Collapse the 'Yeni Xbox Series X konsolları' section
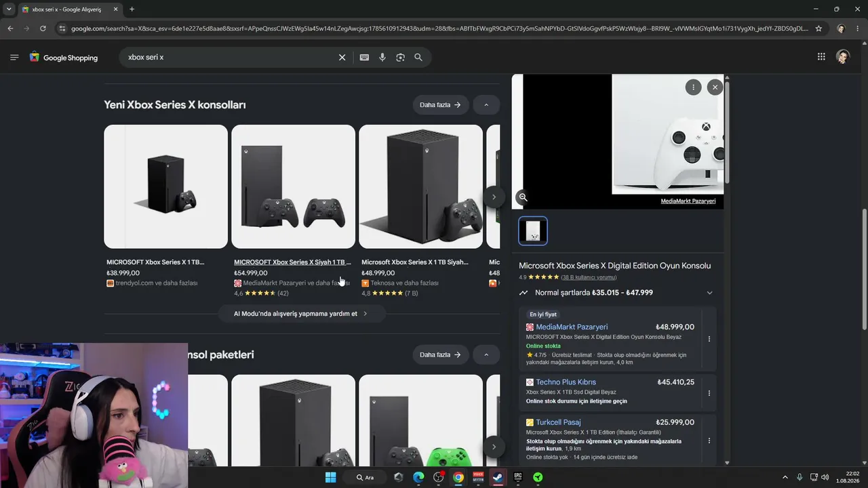The image size is (868, 488). coord(486,105)
